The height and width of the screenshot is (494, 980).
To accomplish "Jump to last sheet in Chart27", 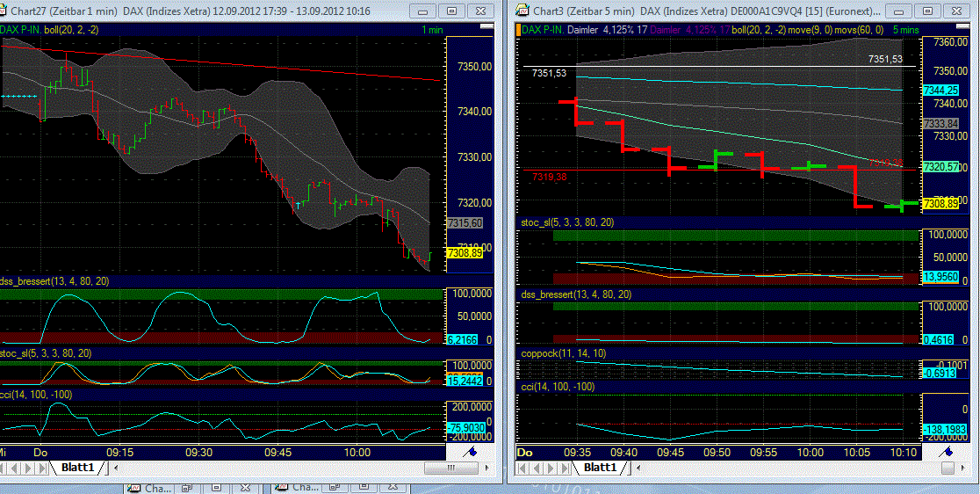I will pos(42,468).
